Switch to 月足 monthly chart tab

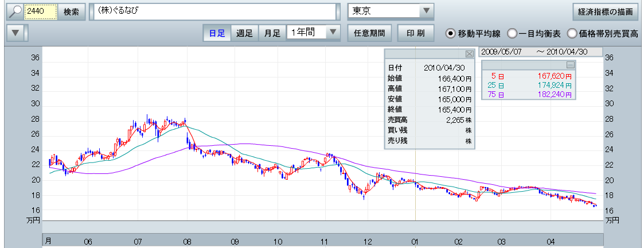click(x=272, y=33)
